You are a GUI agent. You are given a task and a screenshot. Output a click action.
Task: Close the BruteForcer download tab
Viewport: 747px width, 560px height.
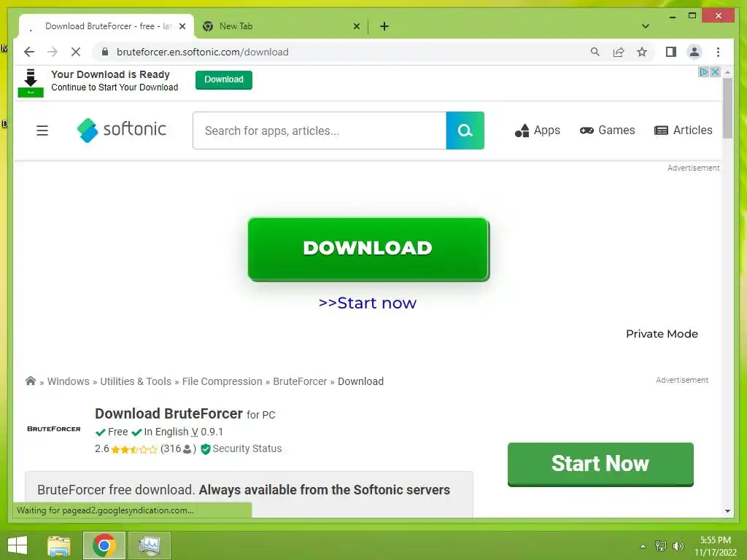pyautogui.click(x=182, y=26)
